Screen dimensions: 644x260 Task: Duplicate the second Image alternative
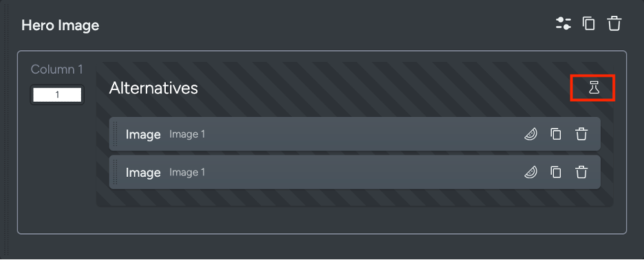(x=556, y=172)
